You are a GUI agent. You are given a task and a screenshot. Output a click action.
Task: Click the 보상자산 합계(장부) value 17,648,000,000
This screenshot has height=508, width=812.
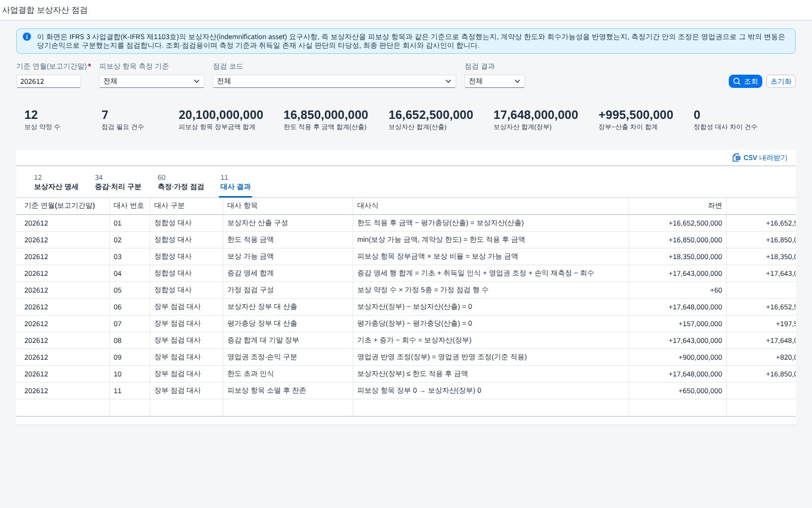click(535, 115)
